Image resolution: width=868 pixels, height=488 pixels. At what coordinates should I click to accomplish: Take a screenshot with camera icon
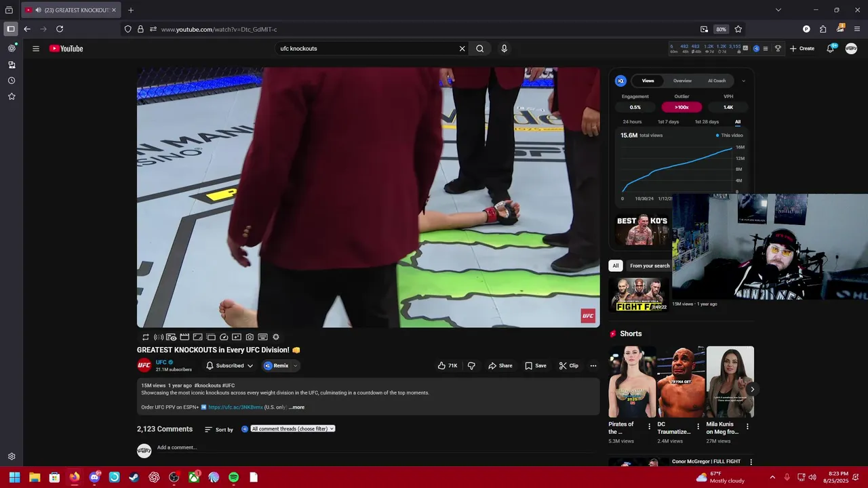250,337
